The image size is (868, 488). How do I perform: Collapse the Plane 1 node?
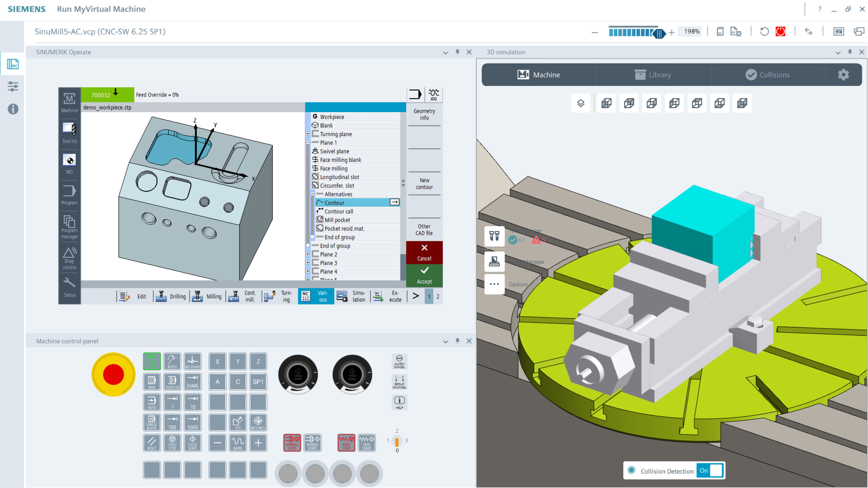(x=308, y=142)
